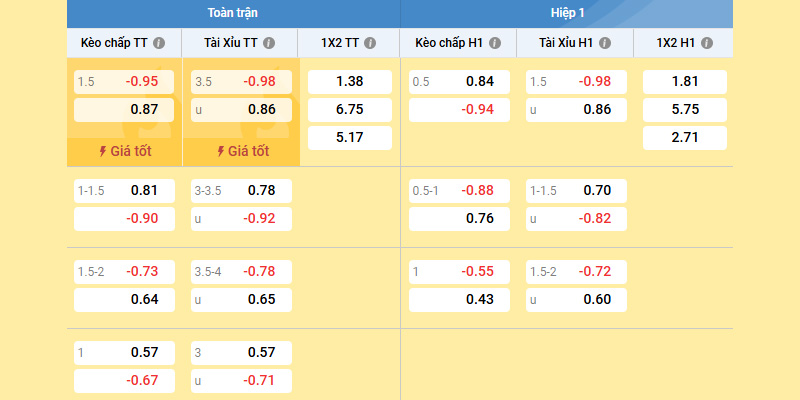Select the Hiệp 1 section header
This screenshot has width=800, height=400.
point(567,13)
